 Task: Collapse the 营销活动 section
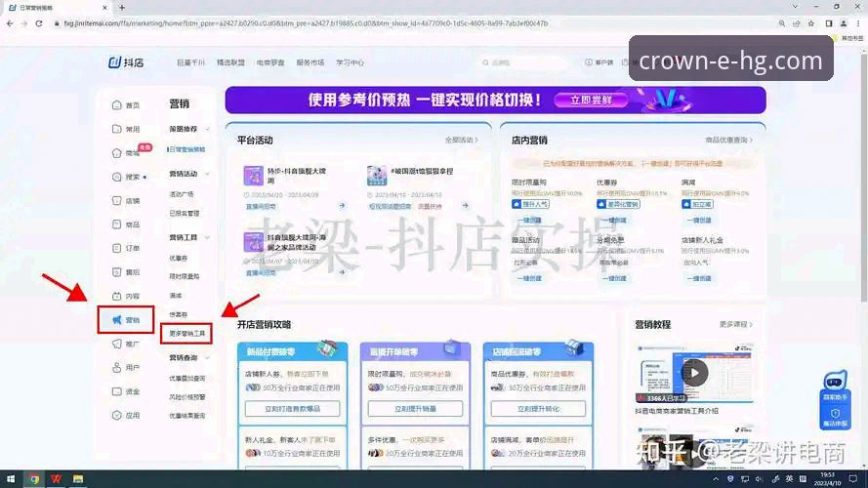point(208,174)
